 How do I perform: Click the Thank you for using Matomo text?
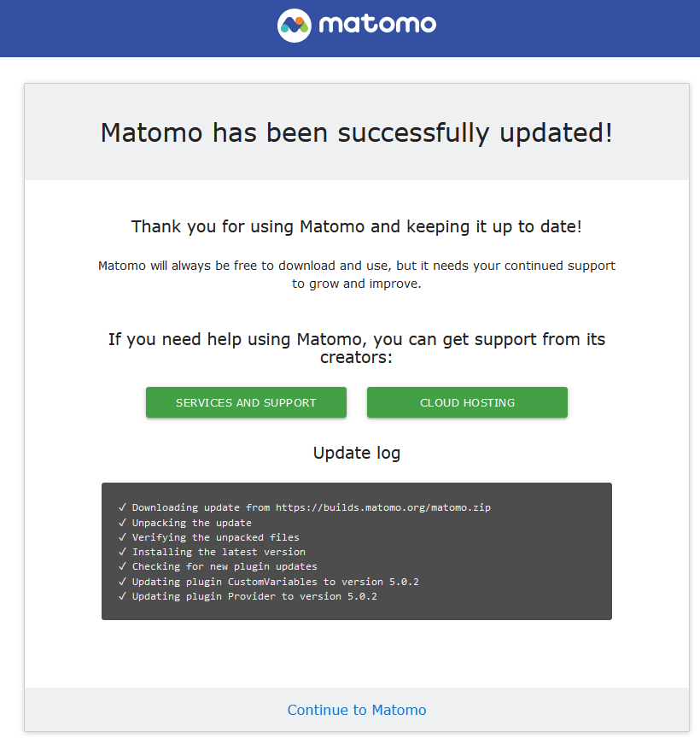click(357, 226)
